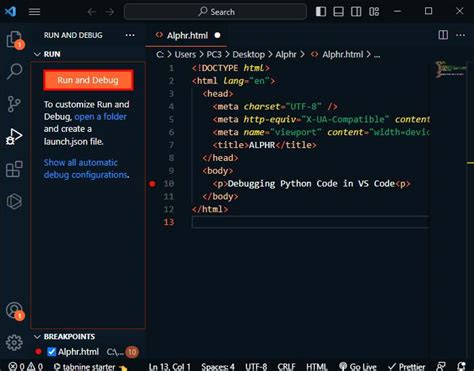Go back with the left arrow
This screenshot has height=371, width=474.
point(92,12)
